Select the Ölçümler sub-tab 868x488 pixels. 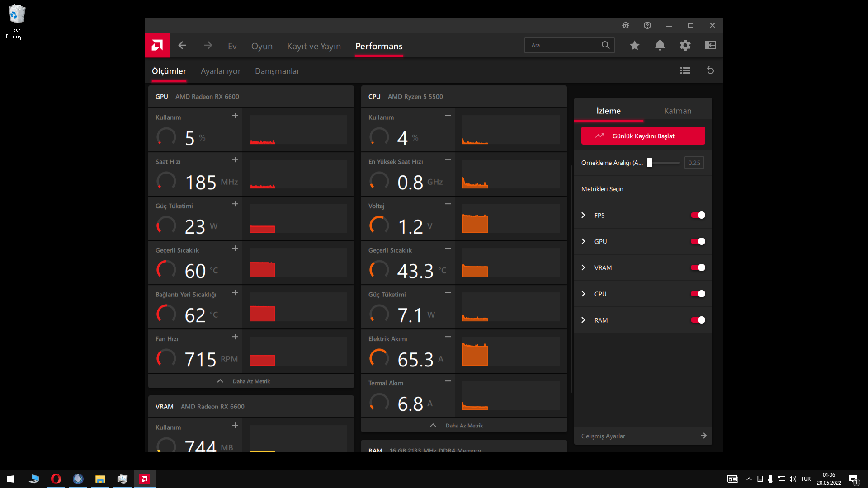169,71
